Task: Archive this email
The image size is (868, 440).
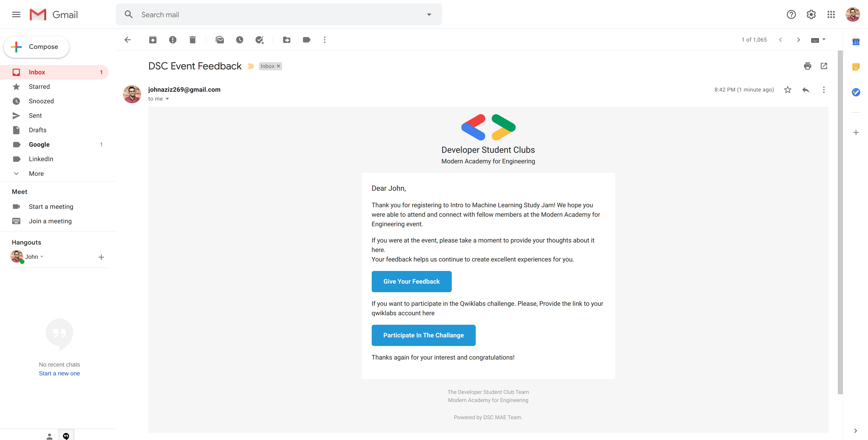Action: [153, 40]
